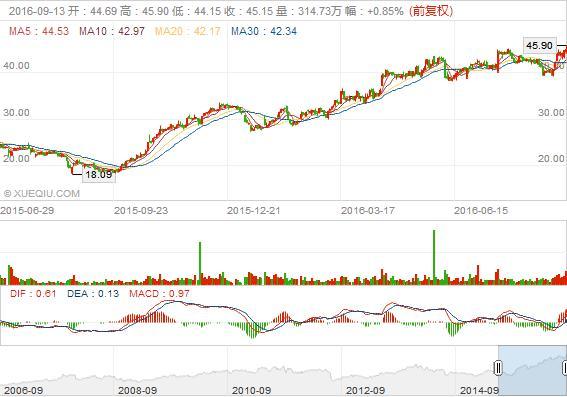
Task: Click the DEA : 0.13 indicator value
Action: coord(93,294)
